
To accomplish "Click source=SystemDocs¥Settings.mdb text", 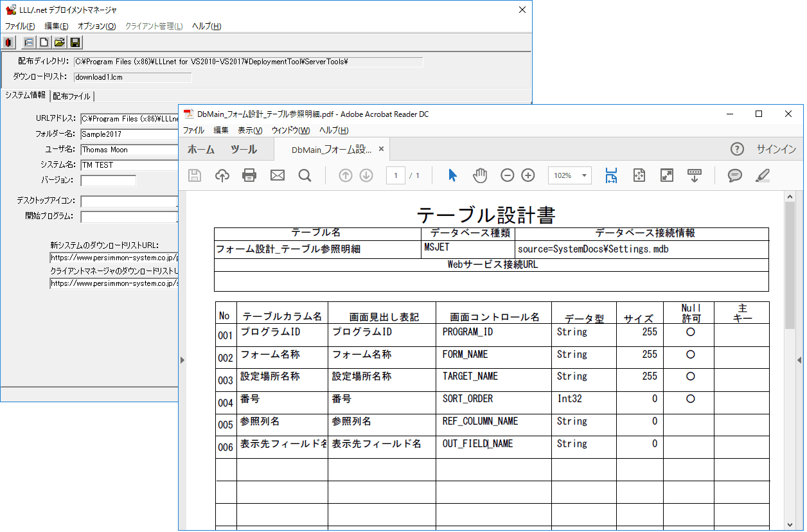I will [593, 249].
